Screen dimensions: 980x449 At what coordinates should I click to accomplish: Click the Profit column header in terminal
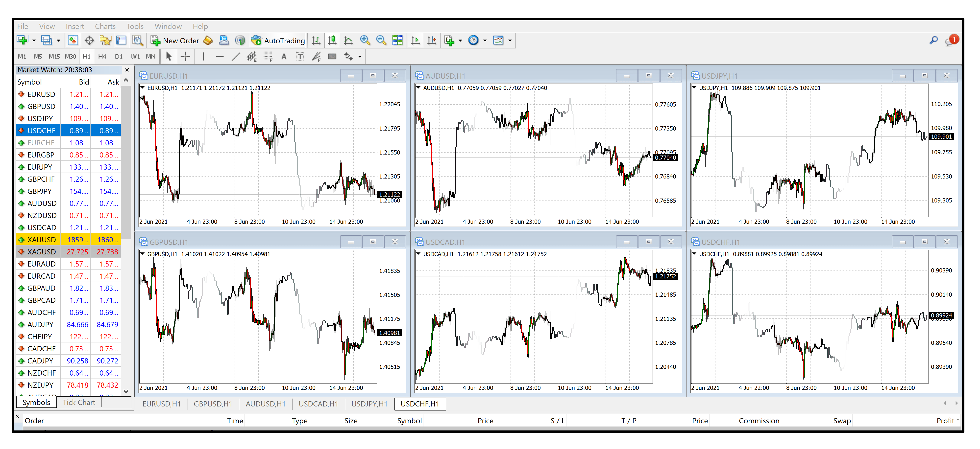(945, 421)
